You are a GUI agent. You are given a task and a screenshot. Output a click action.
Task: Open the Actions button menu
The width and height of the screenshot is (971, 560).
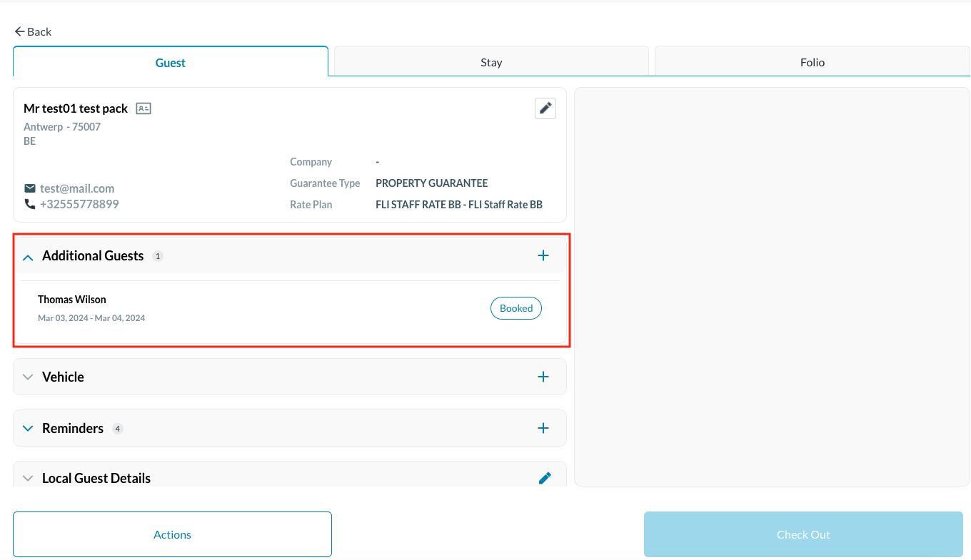(172, 534)
